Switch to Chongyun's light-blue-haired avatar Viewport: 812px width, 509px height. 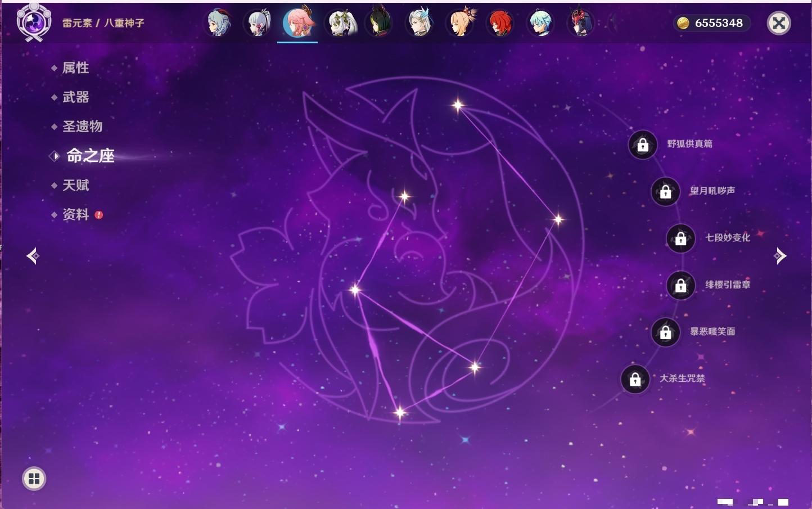[541, 23]
